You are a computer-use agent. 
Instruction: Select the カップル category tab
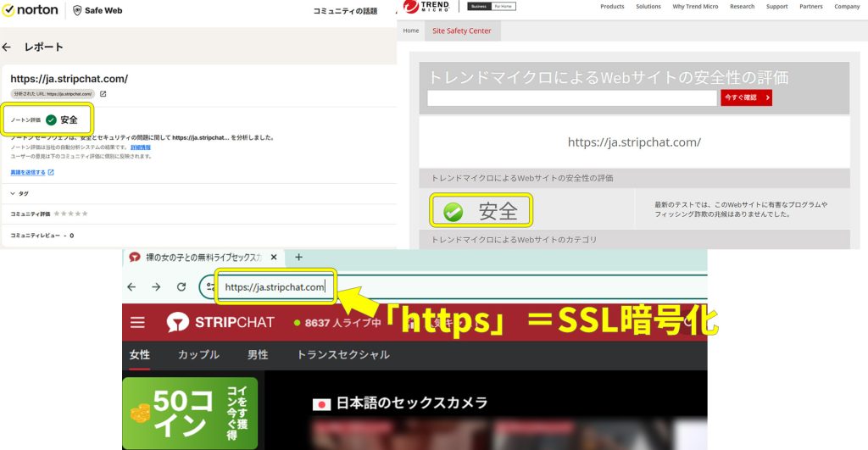tap(198, 355)
